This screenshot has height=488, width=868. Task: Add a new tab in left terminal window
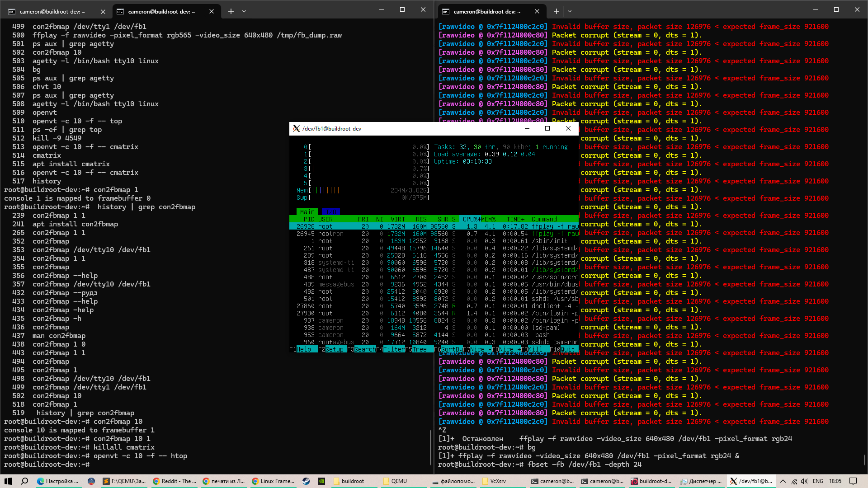(x=231, y=11)
